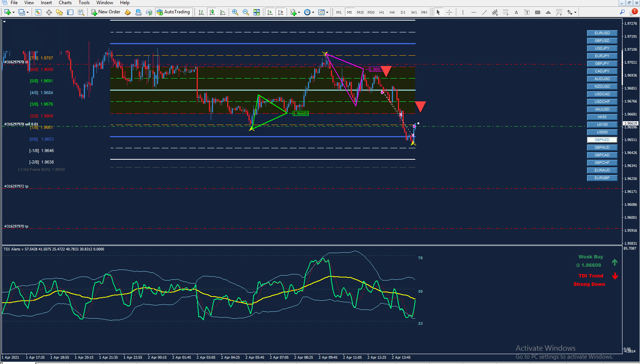The width and height of the screenshot is (640, 364).
Task: Insert a text object with the A tool
Action: pos(516,12)
